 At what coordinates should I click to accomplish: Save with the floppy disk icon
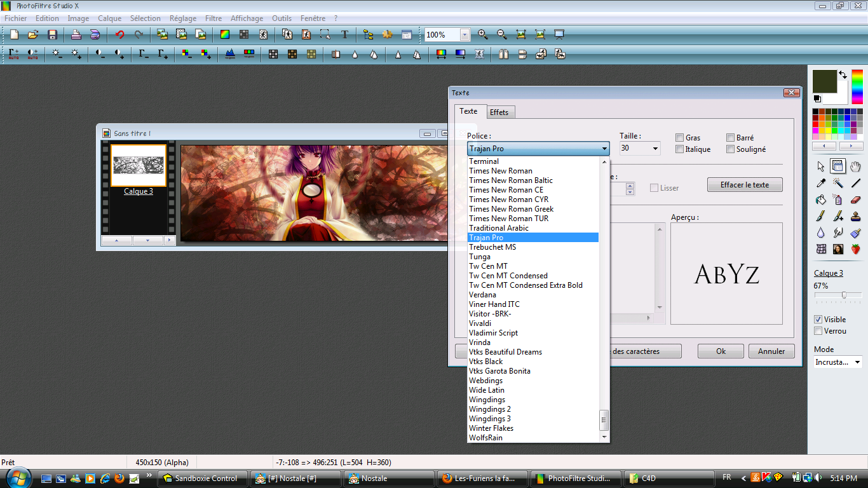53,34
